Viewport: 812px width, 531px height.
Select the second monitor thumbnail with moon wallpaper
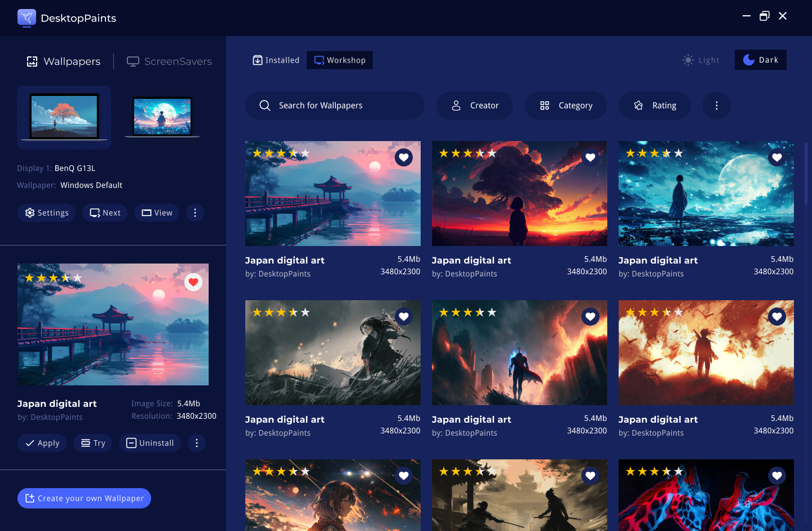click(162, 117)
